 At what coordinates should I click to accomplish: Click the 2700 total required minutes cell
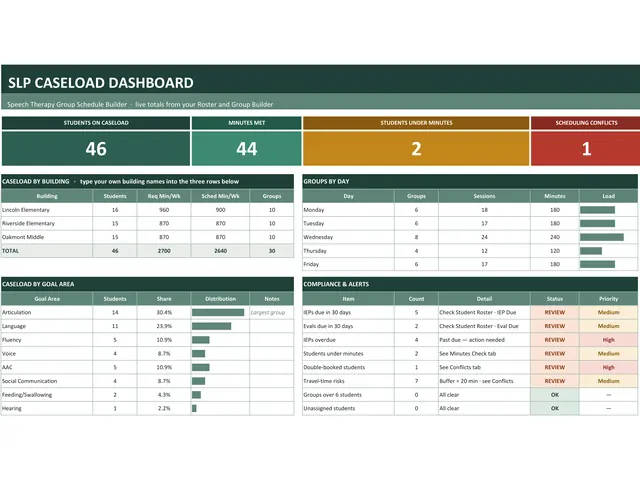164,251
